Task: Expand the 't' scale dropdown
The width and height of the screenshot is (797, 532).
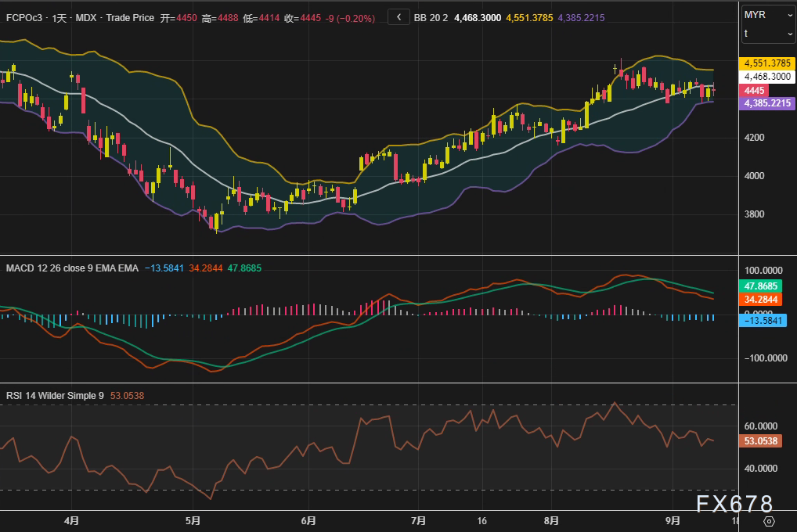Action: [x=768, y=34]
